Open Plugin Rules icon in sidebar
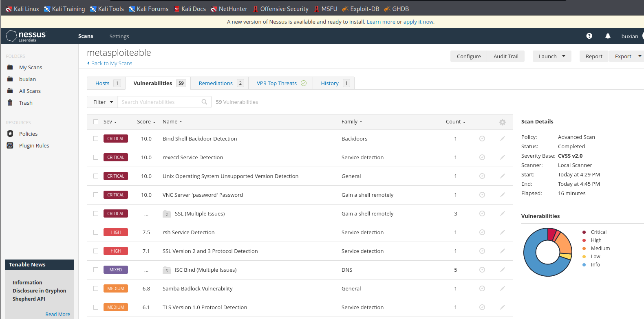This screenshot has height=319, width=644. tap(10, 145)
